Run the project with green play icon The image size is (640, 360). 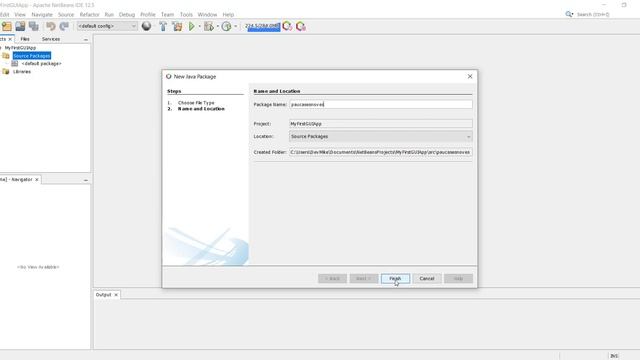click(191, 26)
